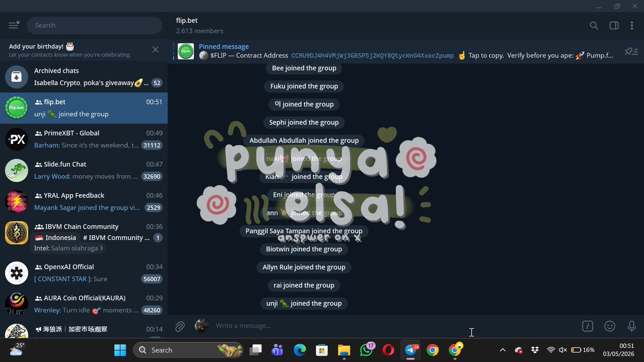Open Opera browser from taskbar
The height and width of the screenshot is (362, 644).
tap(388, 350)
